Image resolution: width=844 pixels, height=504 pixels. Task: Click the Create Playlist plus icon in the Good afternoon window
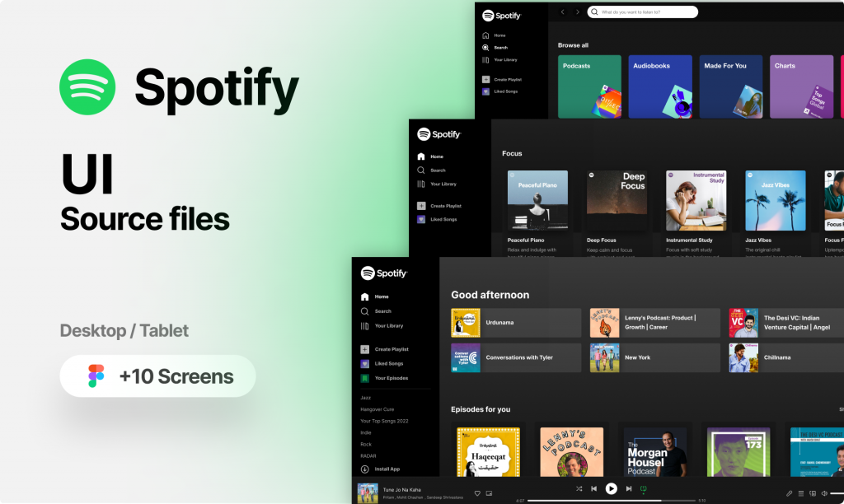click(x=364, y=349)
